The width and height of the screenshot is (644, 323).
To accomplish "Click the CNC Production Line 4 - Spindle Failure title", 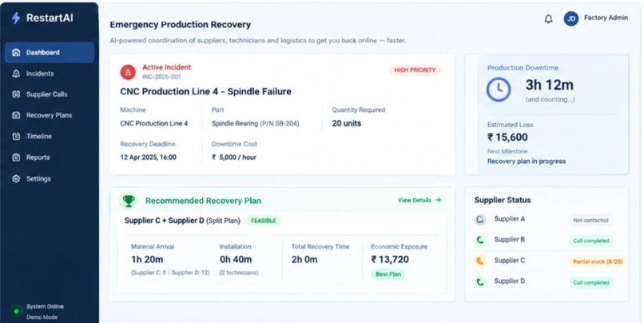I will (x=206, y=91).
